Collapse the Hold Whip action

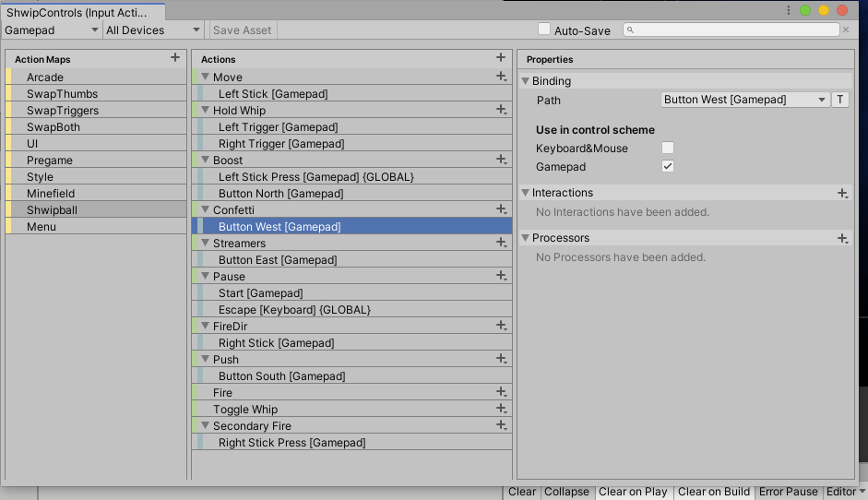[x=206, y=111]
